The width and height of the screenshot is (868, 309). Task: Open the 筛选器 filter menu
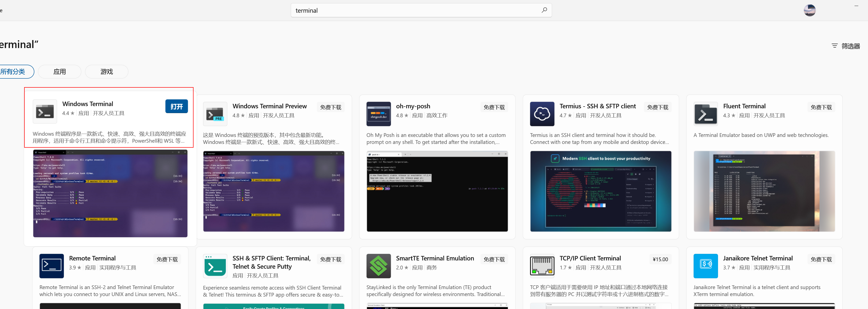coord(846,46)
